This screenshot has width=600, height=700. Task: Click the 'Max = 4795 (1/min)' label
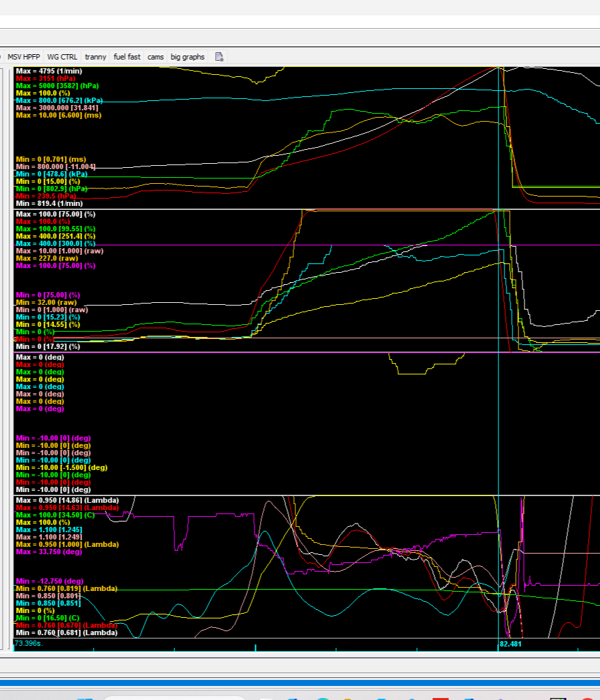(49, 71)
